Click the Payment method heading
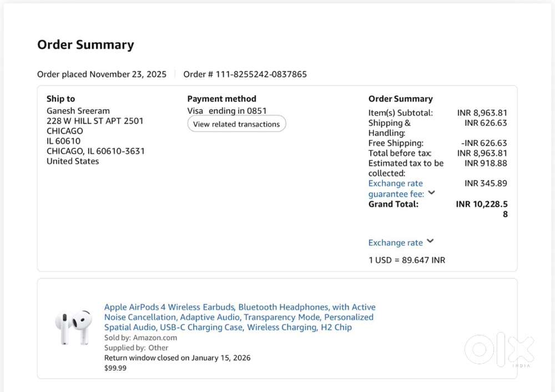The height and width of the screenshot is (392, 555). click(221, 99)
